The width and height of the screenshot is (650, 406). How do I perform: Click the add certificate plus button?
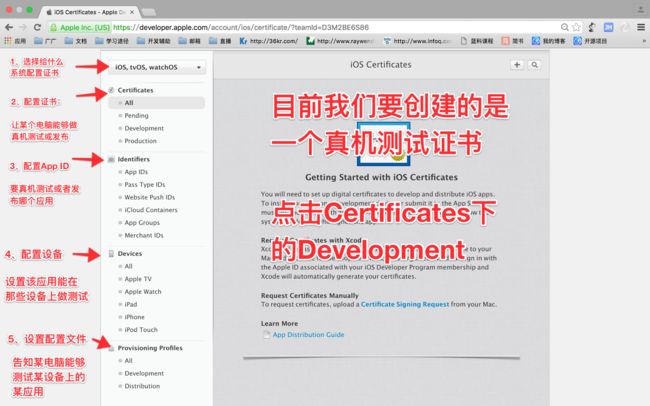(x=517, y=65)
